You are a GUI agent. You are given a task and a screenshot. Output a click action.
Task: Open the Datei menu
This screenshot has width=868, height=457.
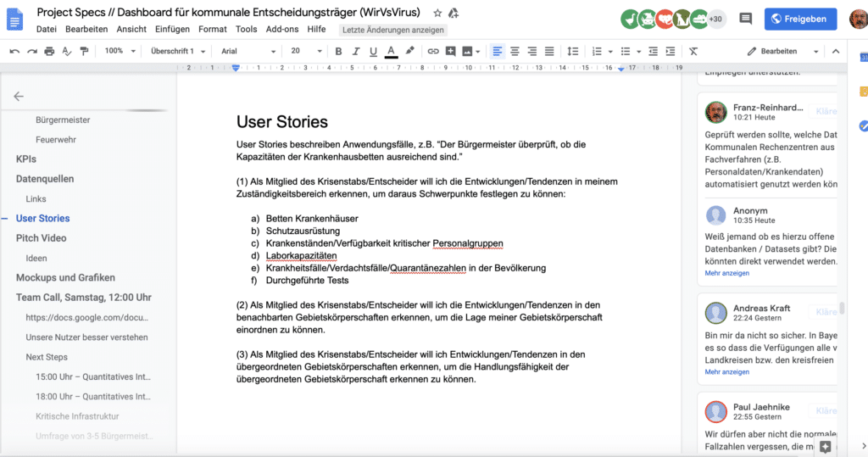click(x=47, y=30)
